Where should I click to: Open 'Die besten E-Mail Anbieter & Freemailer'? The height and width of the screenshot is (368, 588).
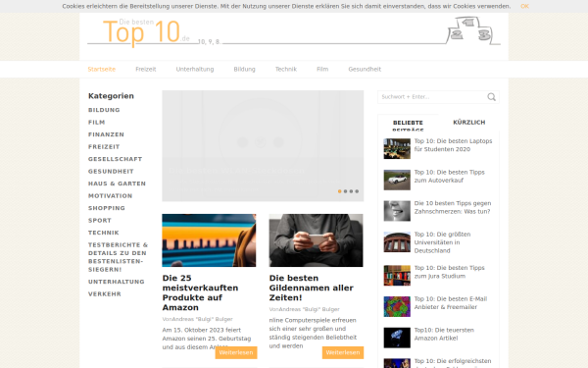(451, 303)
